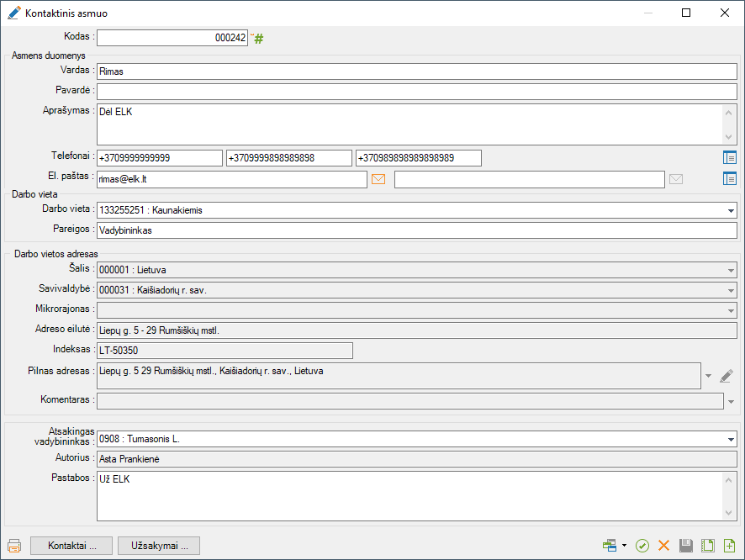Open the Užsakymai ... button
Viewport: 745px width, 560px height.
point(159,546)
